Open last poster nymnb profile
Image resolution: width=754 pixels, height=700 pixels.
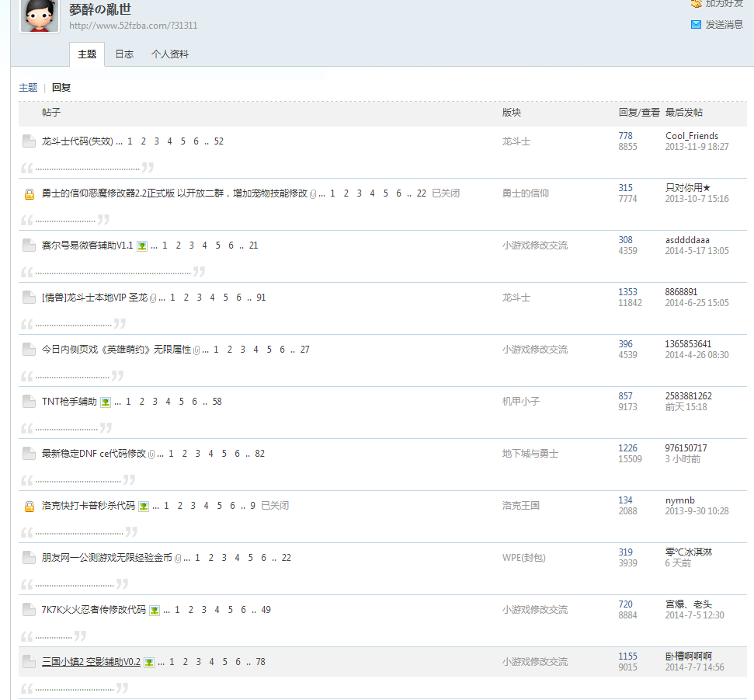[680, 500]
